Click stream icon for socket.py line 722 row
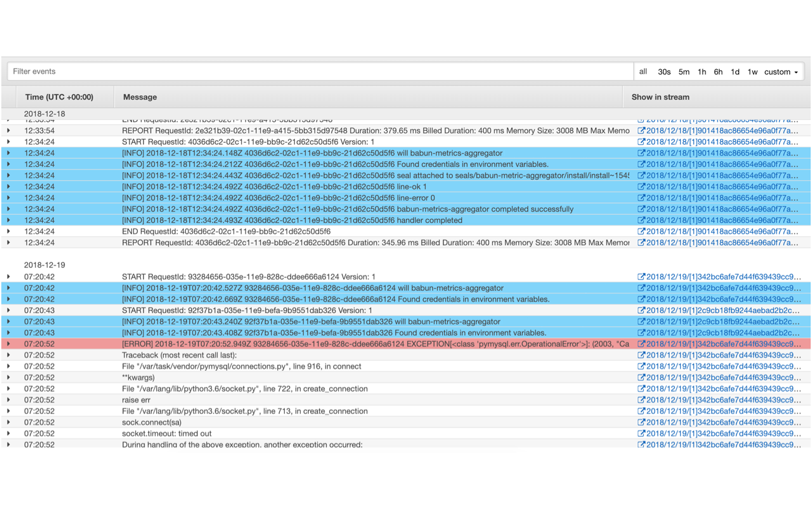Image resolution: width=812 pixels, height=508 pixels. coord(641,389)
